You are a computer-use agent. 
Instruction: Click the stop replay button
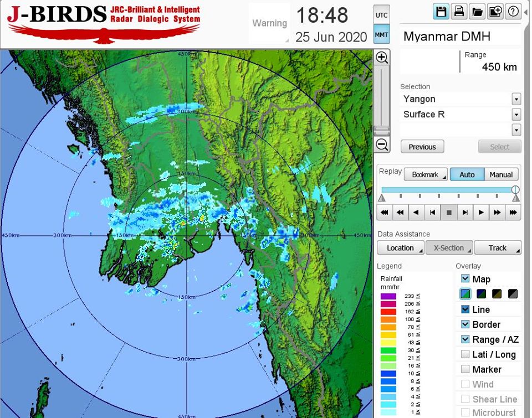449,212
